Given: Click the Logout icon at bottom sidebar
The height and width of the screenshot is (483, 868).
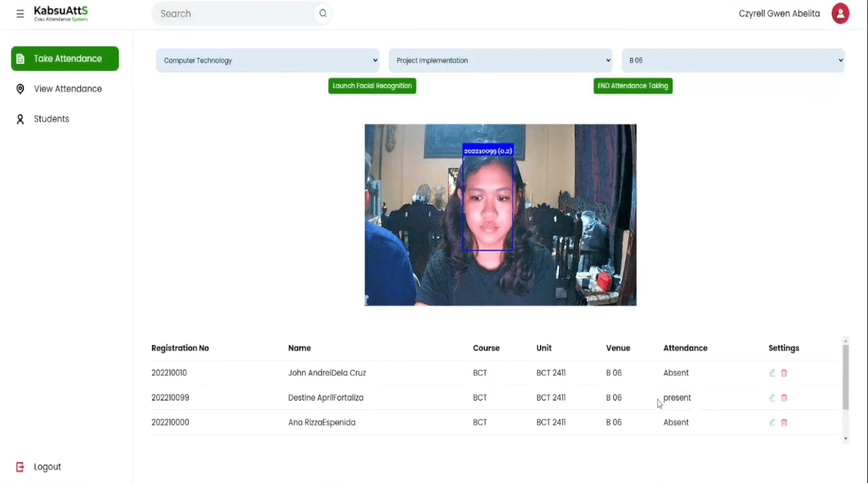Looking at the screenshot, I should click(x=19, y=466).
